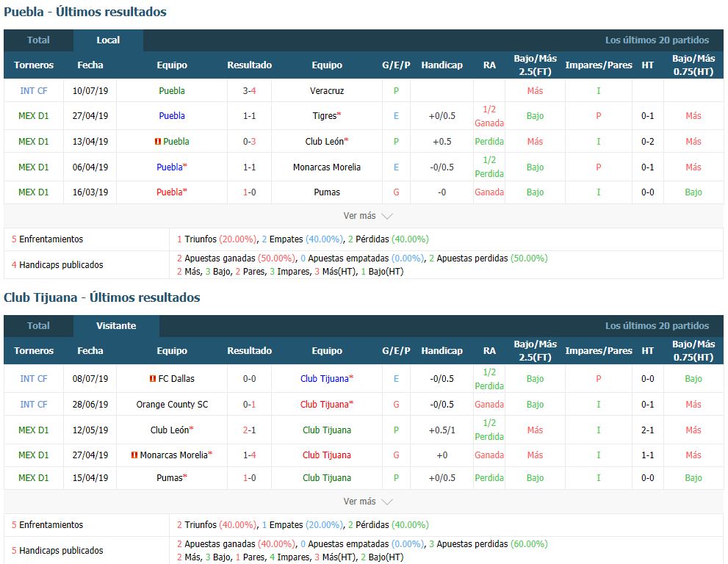Open the 2-1 result Club León match
Screen dimensions: 728x564
[x=249, y=430]
